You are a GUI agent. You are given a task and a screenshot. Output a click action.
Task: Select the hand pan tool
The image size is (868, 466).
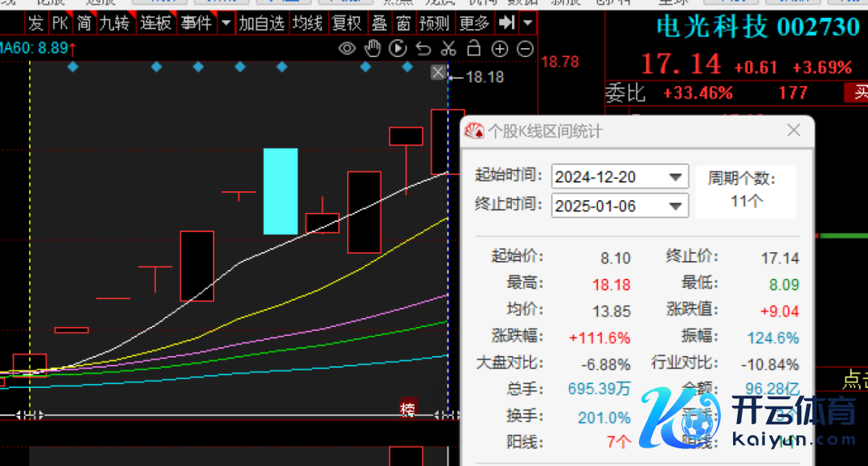pos(371,49)
